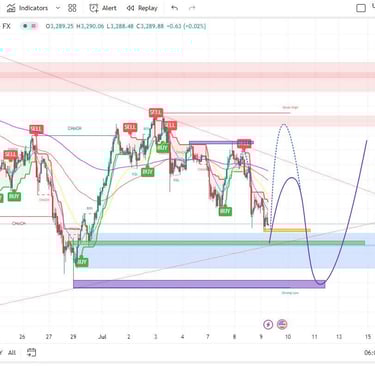Open the flag economic event marker
The height and width of the screenshot is (366, 375).
point(282,324)
